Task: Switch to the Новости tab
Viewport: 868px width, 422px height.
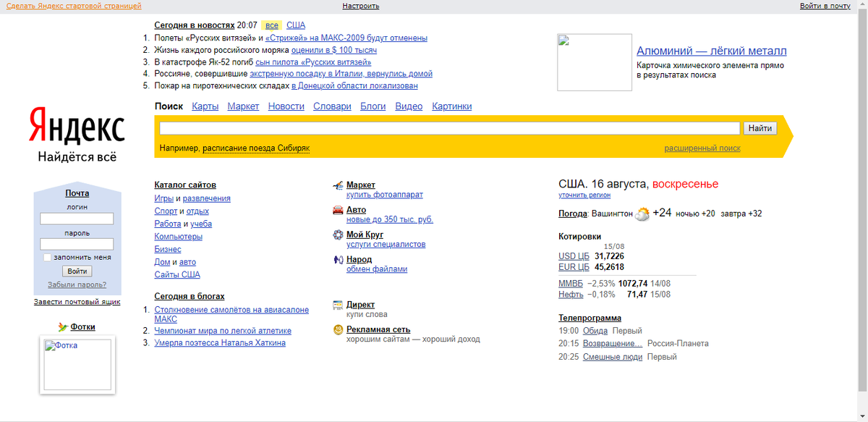Action: tap(286, 106)
